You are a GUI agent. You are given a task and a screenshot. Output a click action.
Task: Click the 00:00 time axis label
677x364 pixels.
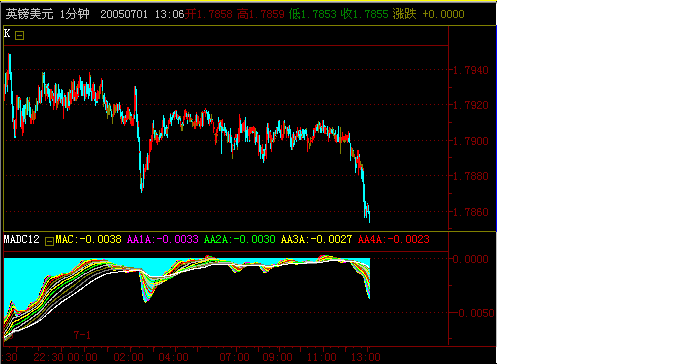[x=82, y=358]
